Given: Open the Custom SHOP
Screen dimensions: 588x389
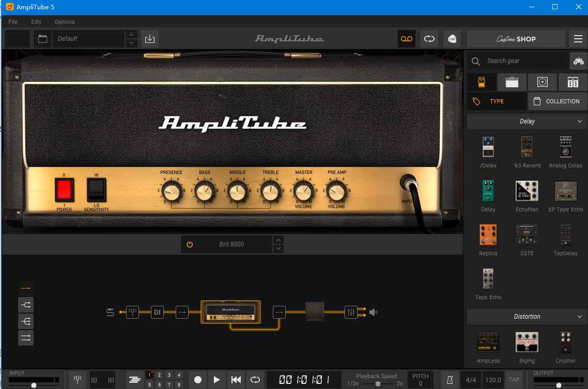Looking at the screenshot, I should (516, 39).
